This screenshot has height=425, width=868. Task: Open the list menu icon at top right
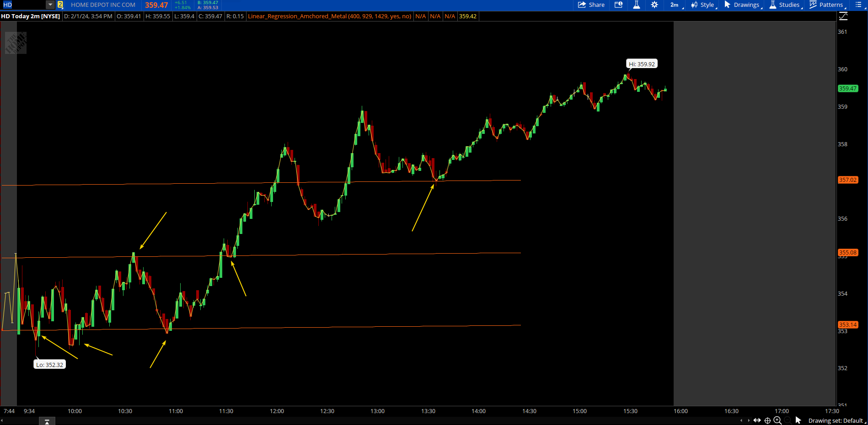pos(858,5)
